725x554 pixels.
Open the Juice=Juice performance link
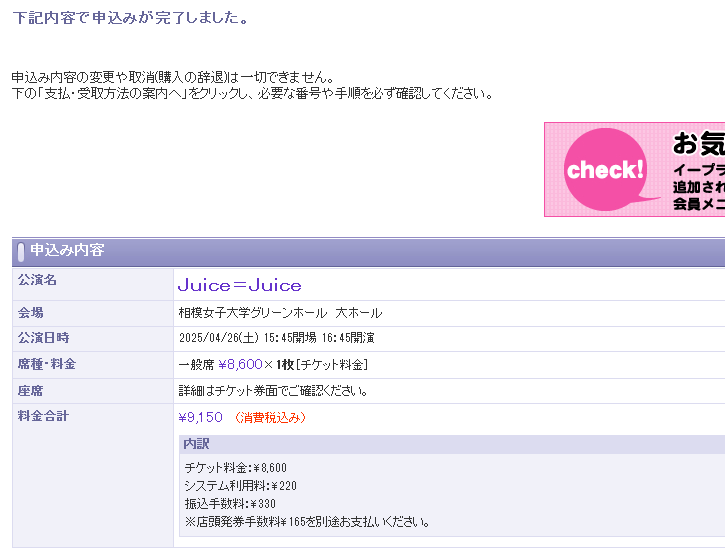[240, 285]
